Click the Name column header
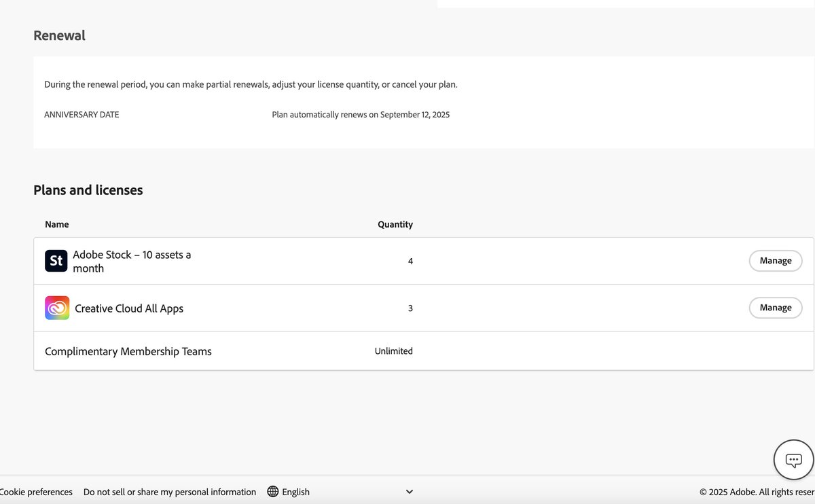 (57, 224)
